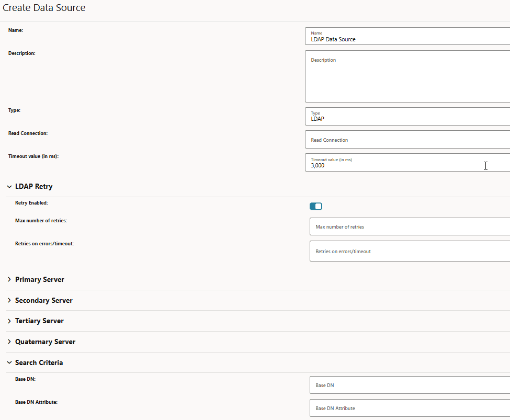Click the Primary Server chevron icon
510x420 pixels.
(x=9, y=279)
